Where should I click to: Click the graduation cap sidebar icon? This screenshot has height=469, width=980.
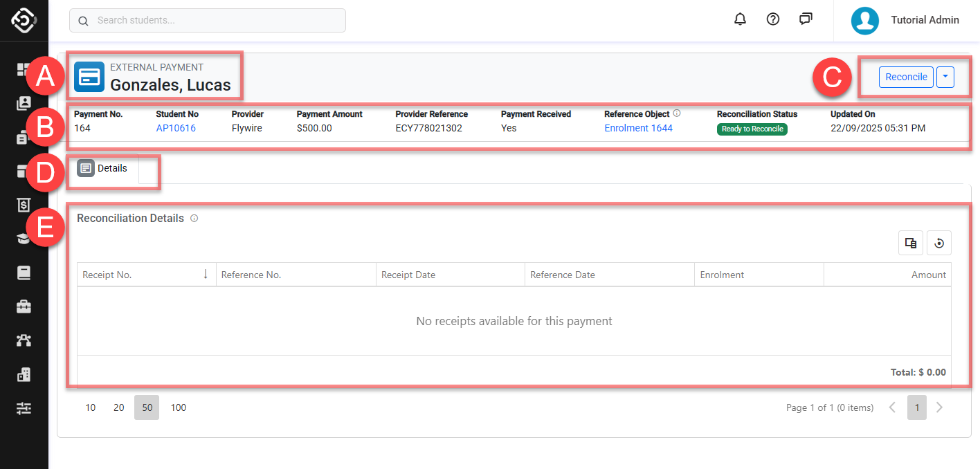24,239
